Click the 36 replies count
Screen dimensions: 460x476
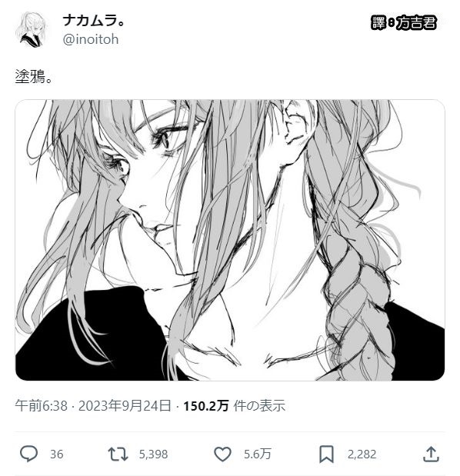(x=56, y=454)
